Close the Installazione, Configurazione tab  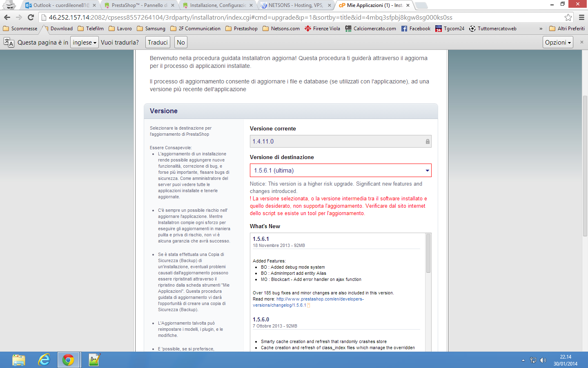251,5
